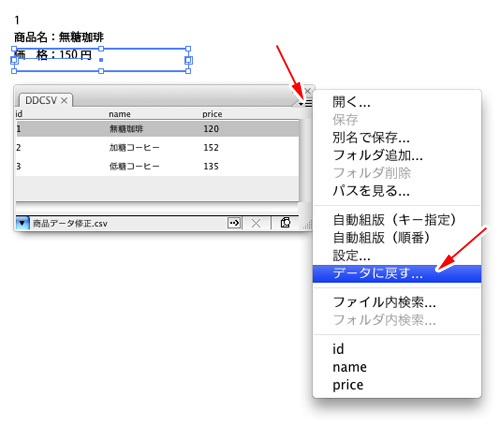Pick the price field in the menu

tap(348, 385)
